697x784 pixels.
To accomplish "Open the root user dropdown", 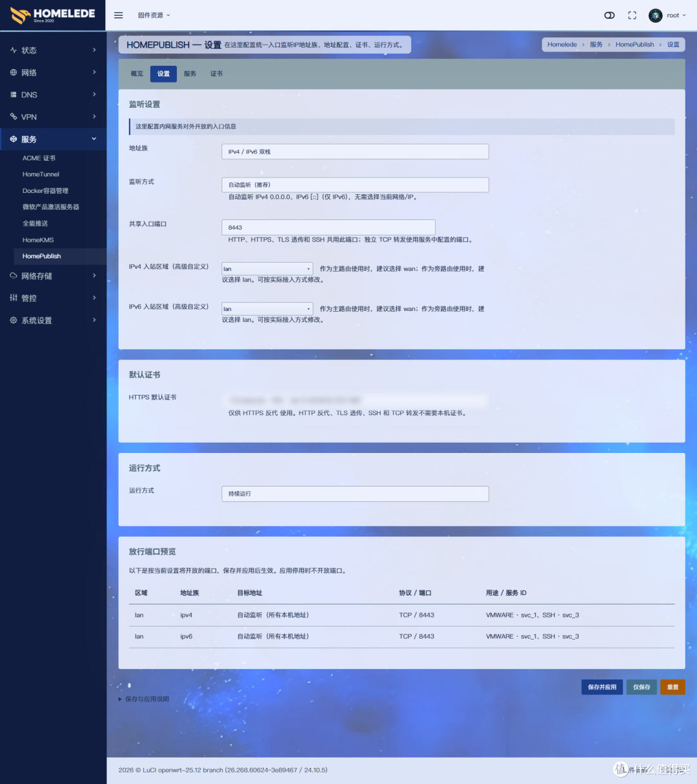I will pos(676,15).
